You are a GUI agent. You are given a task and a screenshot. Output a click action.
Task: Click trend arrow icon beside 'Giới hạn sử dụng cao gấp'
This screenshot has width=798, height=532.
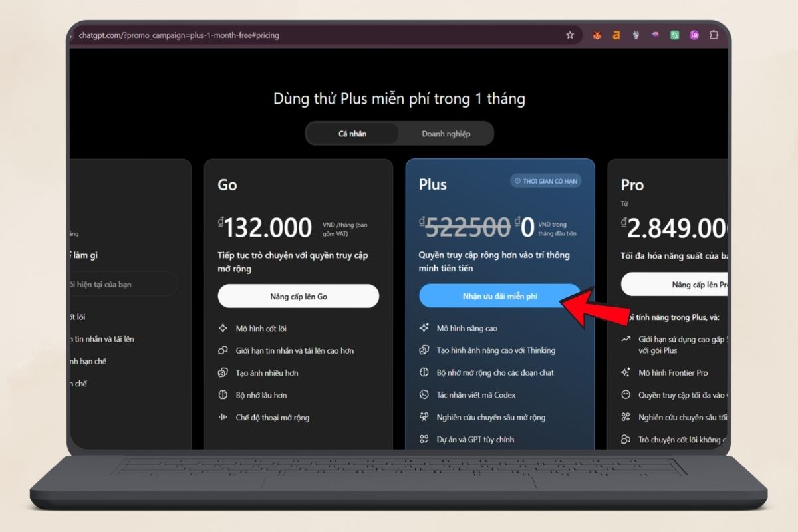626,340
